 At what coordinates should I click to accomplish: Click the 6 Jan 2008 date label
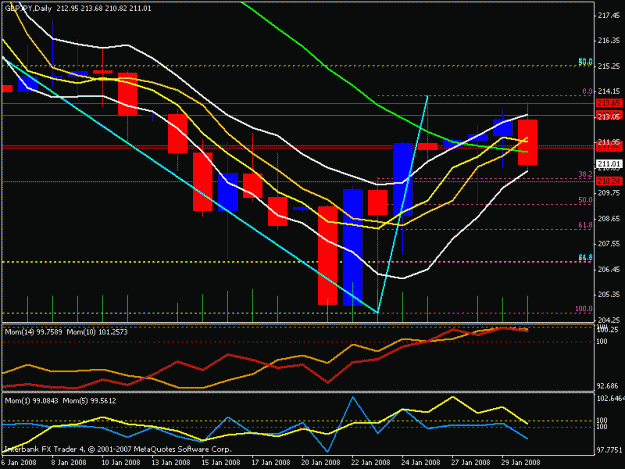tap(18, 462)
